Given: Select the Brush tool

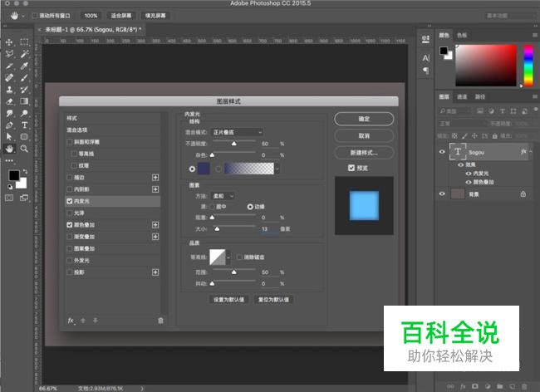Looking at the screenshot, I should click(x=24, y=77).
